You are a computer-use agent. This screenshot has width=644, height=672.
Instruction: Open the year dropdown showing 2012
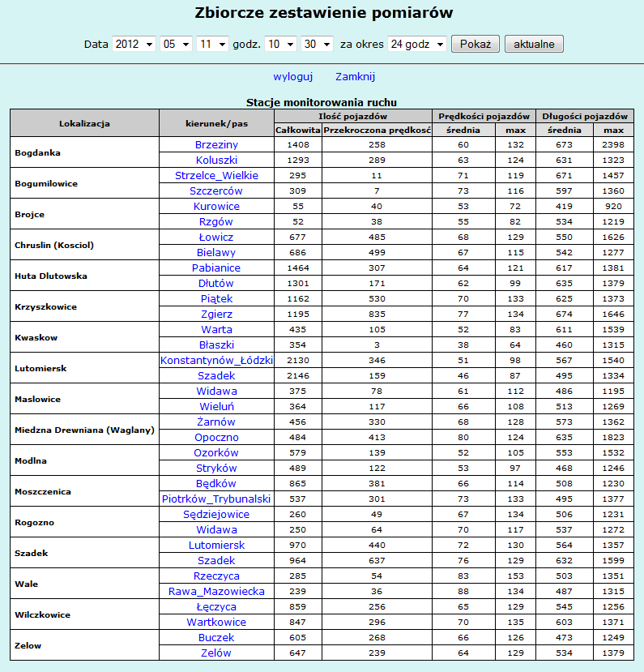134,44
